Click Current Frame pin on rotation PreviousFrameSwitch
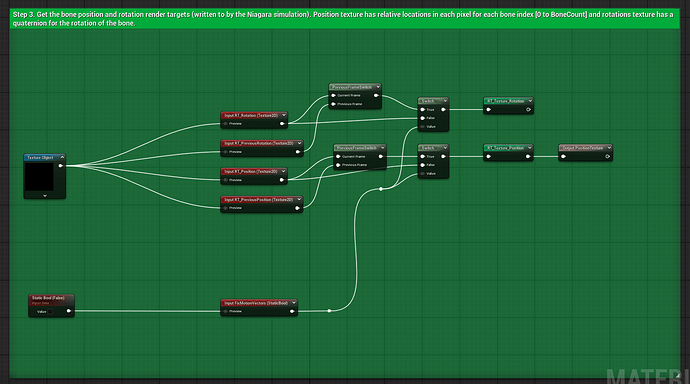690x384 pixels. point(334,95)
